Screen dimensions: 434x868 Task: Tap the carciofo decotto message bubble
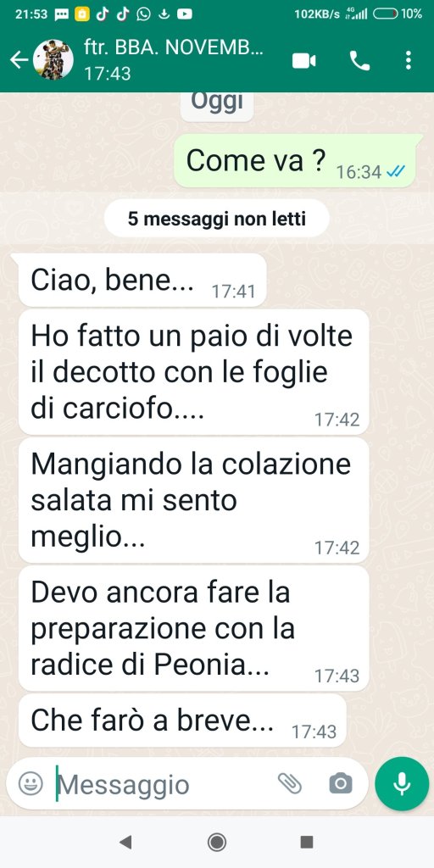(194, 372)
